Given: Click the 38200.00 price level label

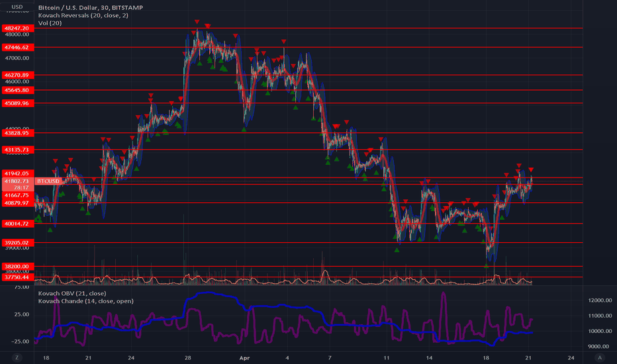Looking at the screenshot, I should tap(18, 267).
